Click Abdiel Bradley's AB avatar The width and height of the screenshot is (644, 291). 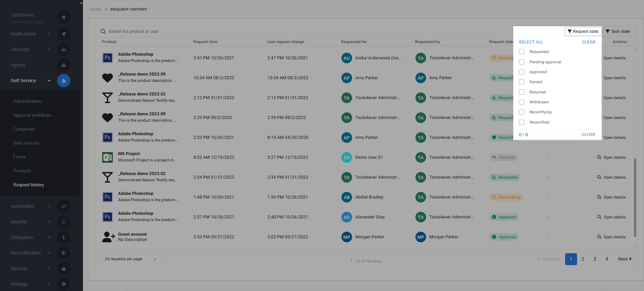point(347,197)
